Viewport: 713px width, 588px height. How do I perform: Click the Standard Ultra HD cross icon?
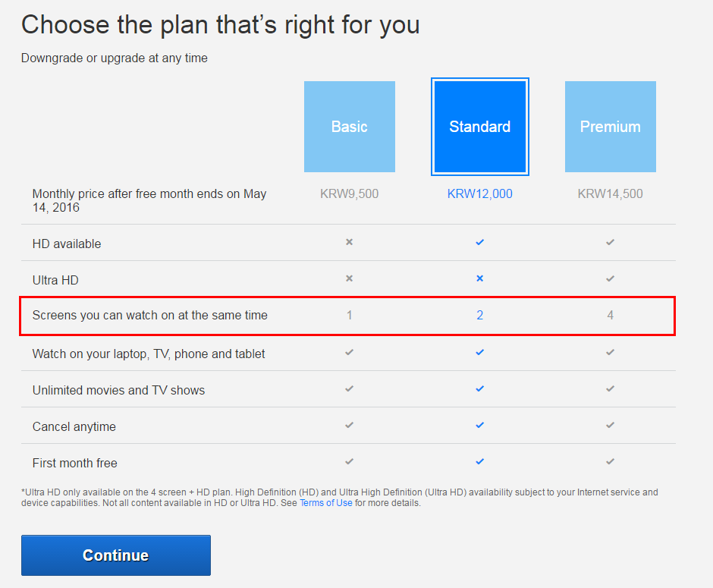coord(479,278)
